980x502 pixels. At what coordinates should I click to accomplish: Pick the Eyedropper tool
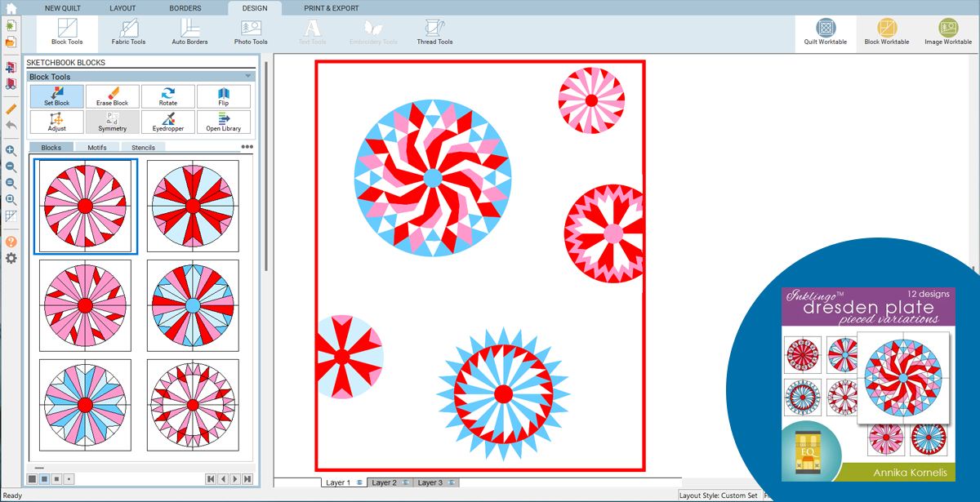[168, 122]
